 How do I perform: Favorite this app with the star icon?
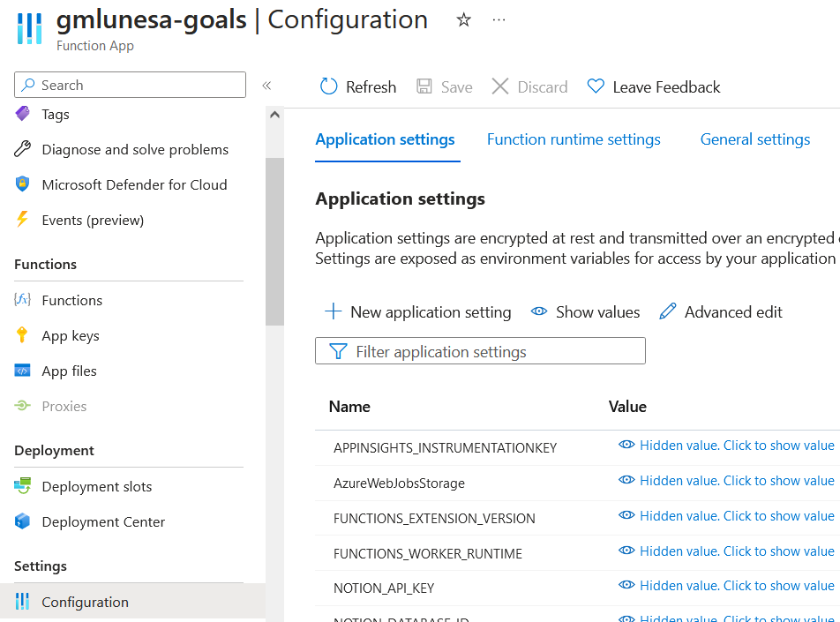pos(464,19)
